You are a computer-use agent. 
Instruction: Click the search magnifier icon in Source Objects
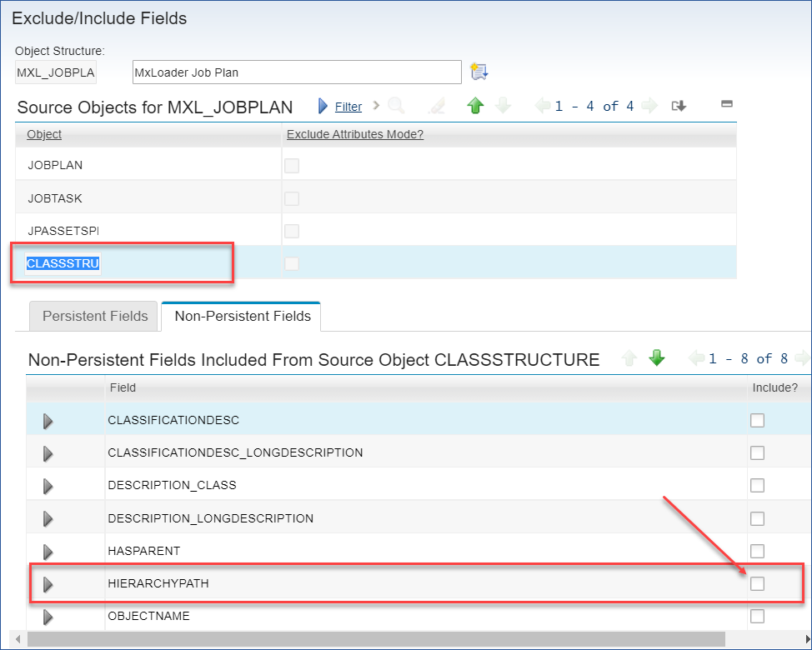pos(396,106)
